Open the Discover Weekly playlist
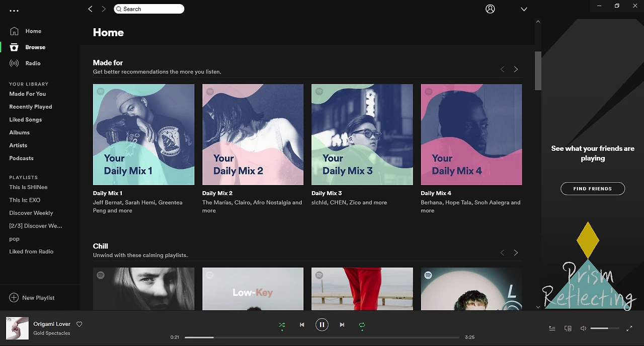Image resolution: width=644 pixels, height=346 pixels. (31, 213)
